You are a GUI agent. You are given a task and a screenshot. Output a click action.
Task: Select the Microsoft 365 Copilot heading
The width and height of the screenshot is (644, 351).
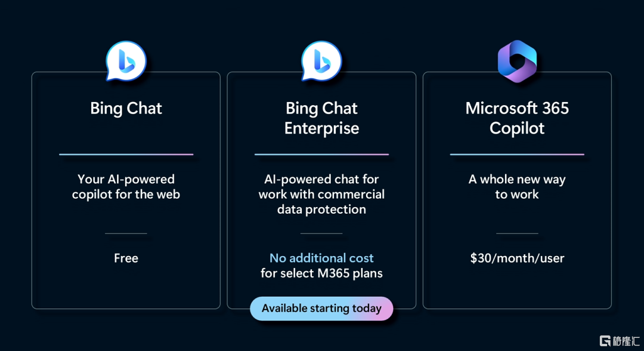coord(517,118)
